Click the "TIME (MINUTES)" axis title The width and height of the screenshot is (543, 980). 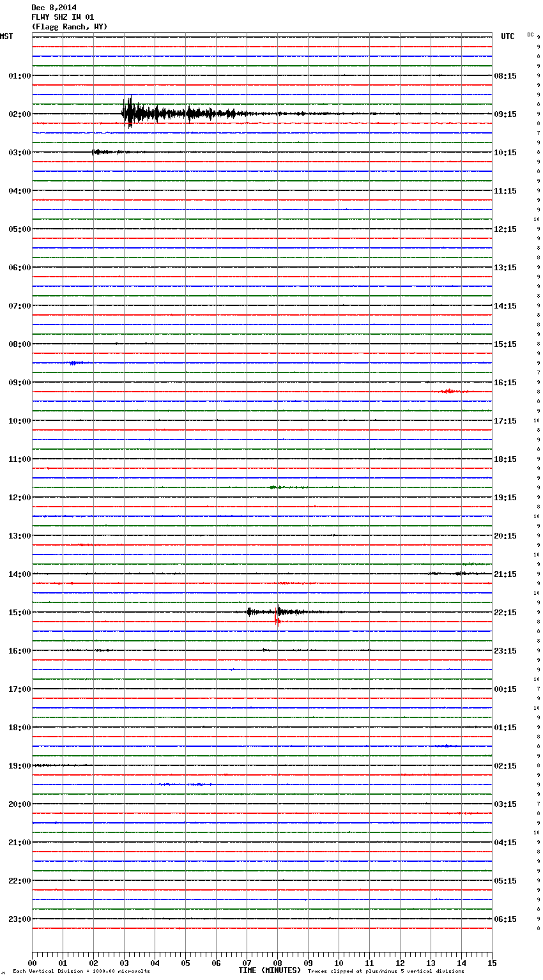pos(270,970)
